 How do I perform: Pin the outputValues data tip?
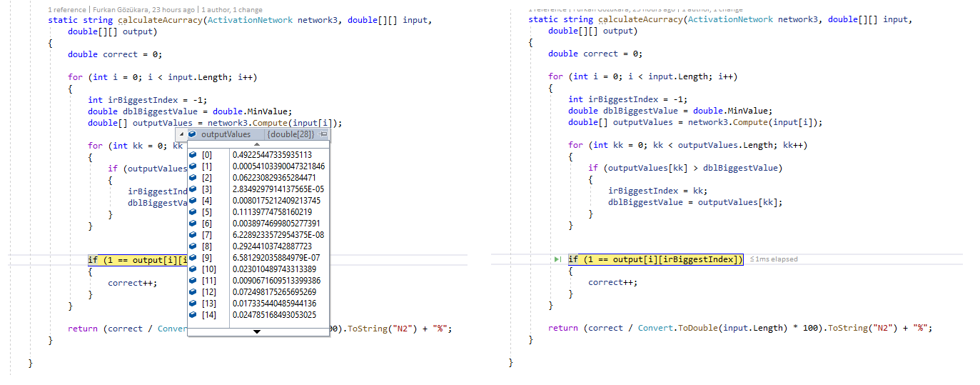(x=323, y=134)
